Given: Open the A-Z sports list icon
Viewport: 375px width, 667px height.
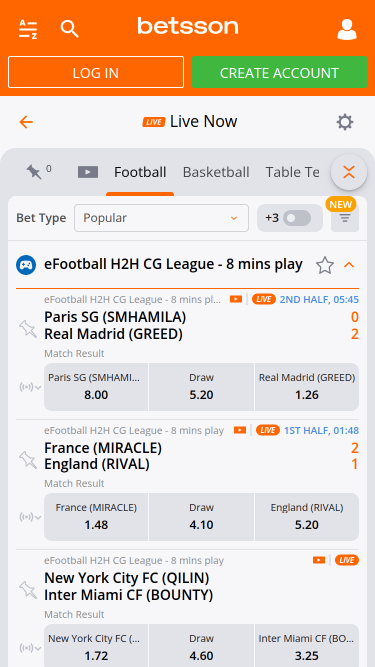Looking at the screenshot, I should (x=28, y=29).
